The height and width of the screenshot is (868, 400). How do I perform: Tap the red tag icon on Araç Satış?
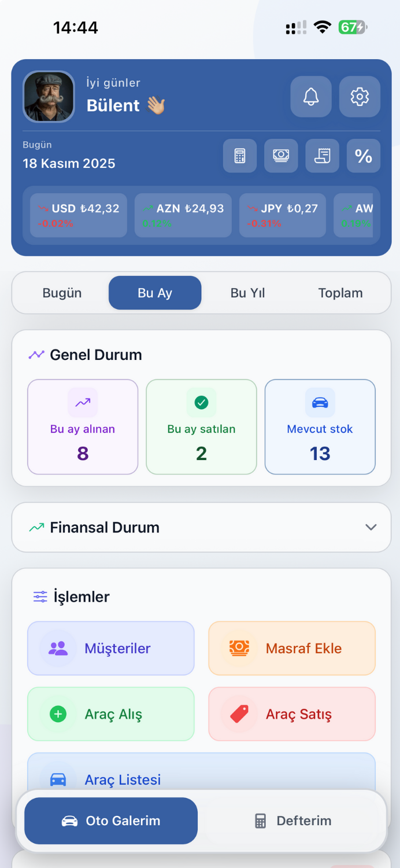[x=239, y=714]
